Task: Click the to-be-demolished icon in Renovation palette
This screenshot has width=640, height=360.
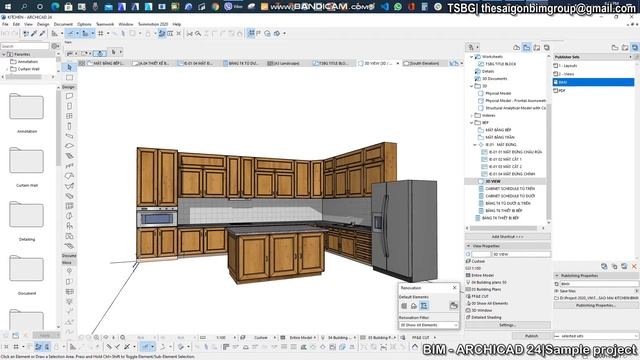Action: click(x=413, y=306)
